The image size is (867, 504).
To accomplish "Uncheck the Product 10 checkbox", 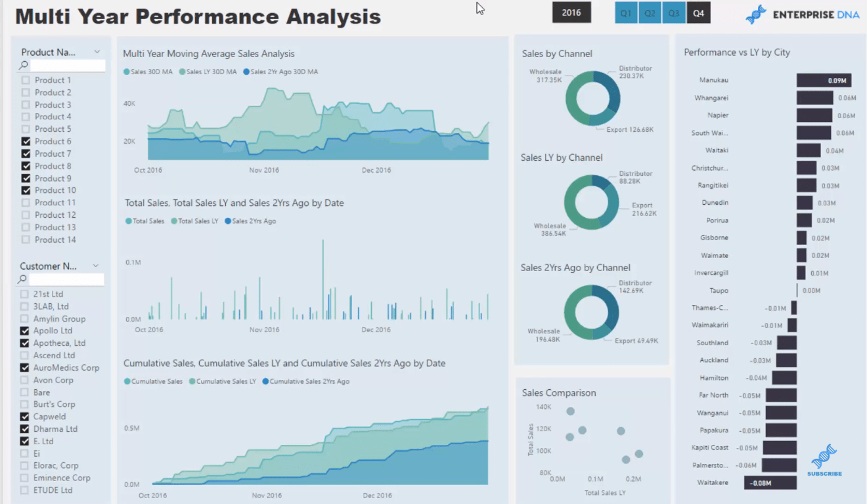I will [x=26, y=190].
